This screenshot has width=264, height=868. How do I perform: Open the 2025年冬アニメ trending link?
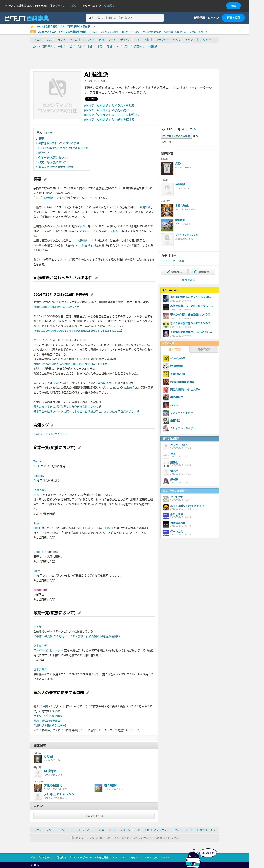(47, 32)
